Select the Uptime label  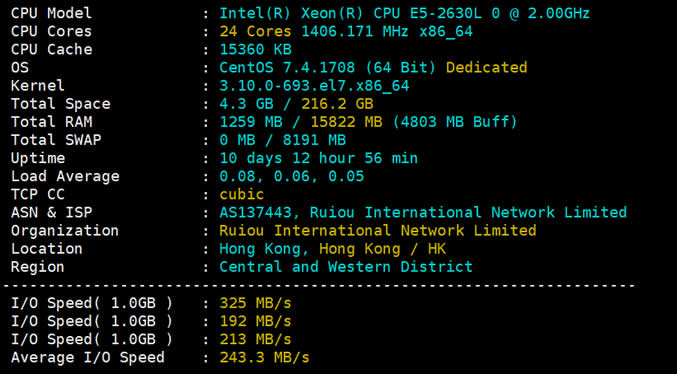pyautogui.click(x=38, y=158)
